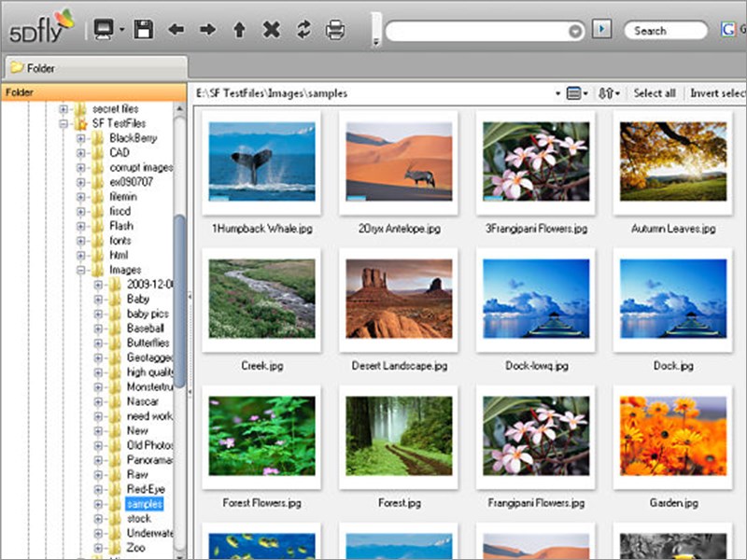Open the folder path dropdown arrow
747x560 pixels.
[x=557, y=93]
